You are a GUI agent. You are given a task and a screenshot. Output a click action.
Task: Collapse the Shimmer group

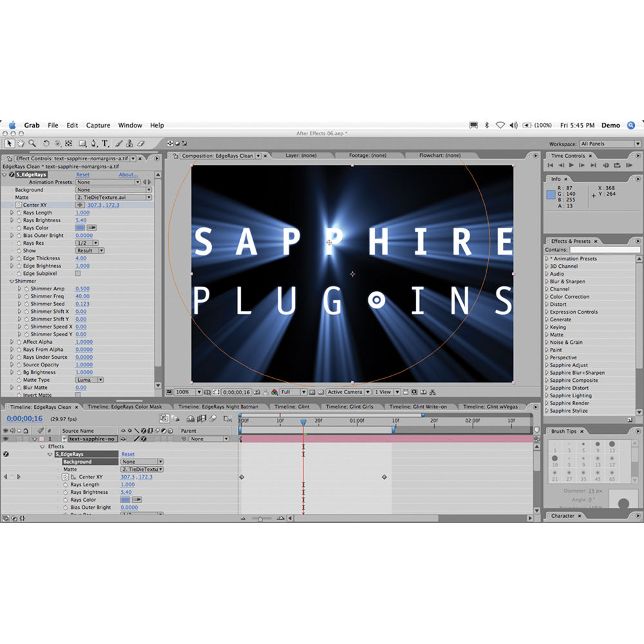[12, 281]
